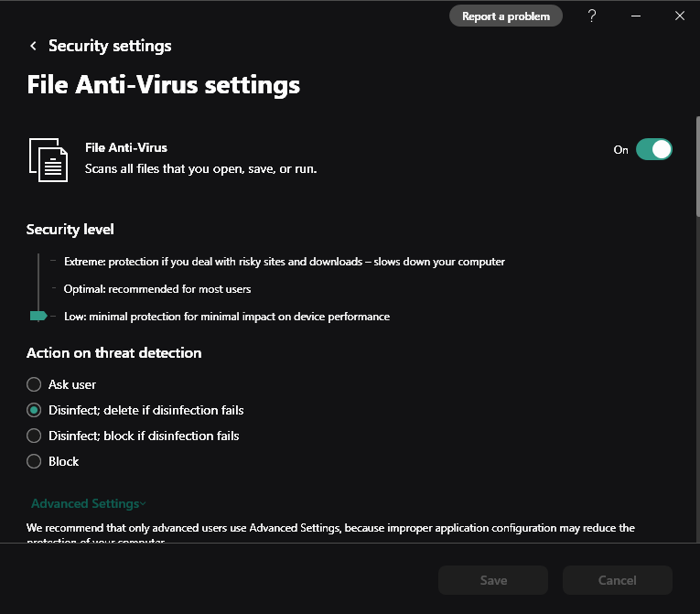The height and width of the screenshot is (614, 700).
Task: Click the back arrow beside Security settings
Action: pos(34,46)
